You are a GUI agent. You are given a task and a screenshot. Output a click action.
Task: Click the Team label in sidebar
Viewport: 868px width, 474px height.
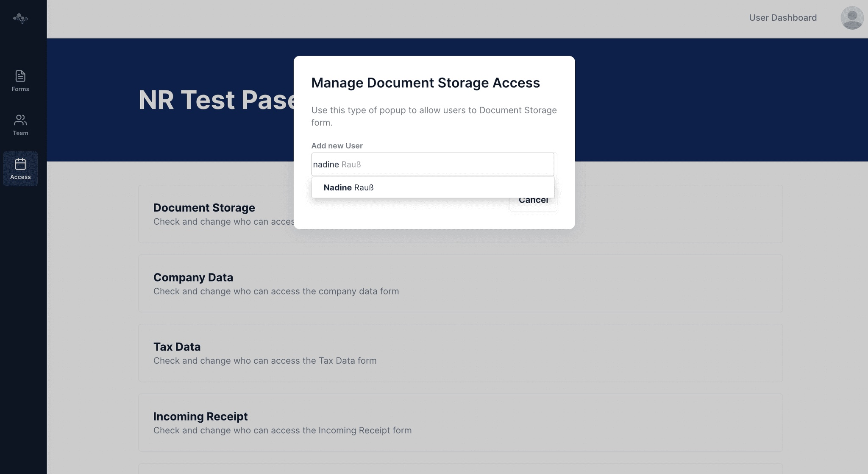tap(20, 133)
